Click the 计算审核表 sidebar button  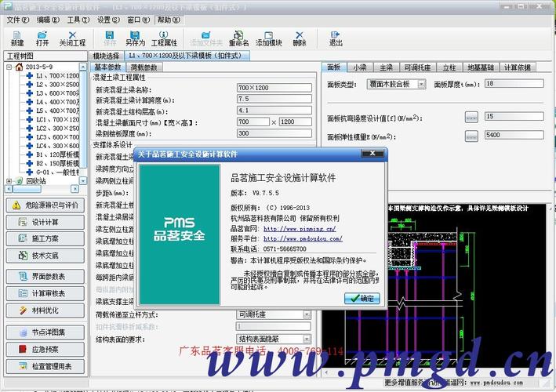(45, 293)
